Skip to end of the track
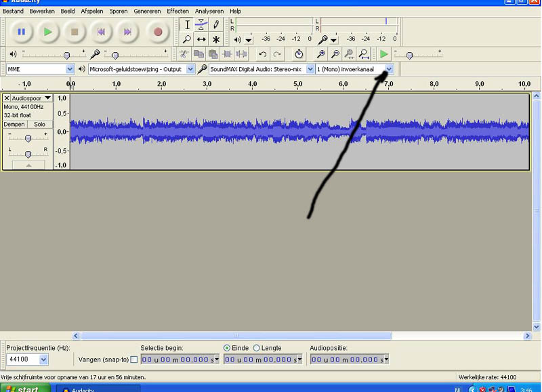This screenshot has height=392, width=542. [127, 32]
